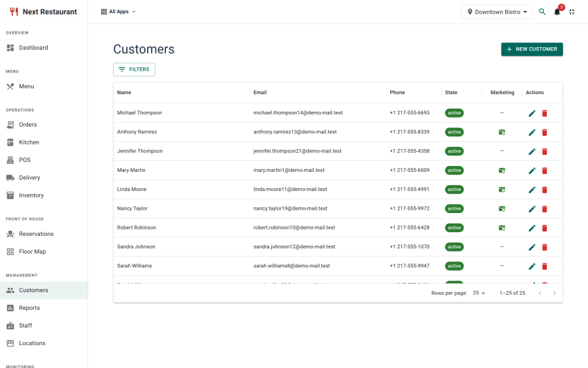Open the POS page
Image resolution: width=588 pixels, height=368 pixels.
tap(44, 159)
